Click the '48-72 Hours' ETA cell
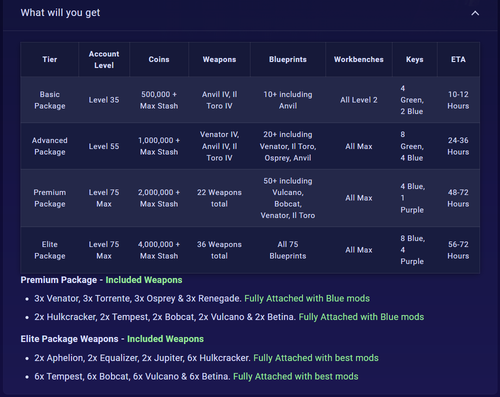Image resolution: width=500 pixels, height=397 pixels. click(x=458, y=198)
